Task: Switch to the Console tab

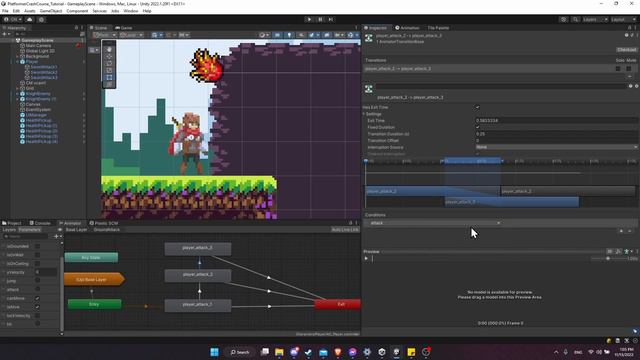Action: 40,223
